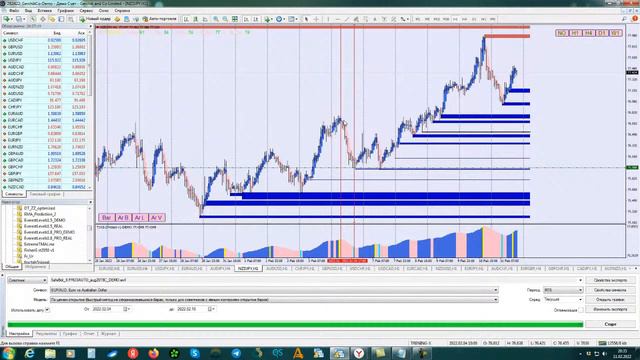This screenshot has height=360, width=640.
Task: Click the zoom in magnifier icon
Action: (216, 19)
